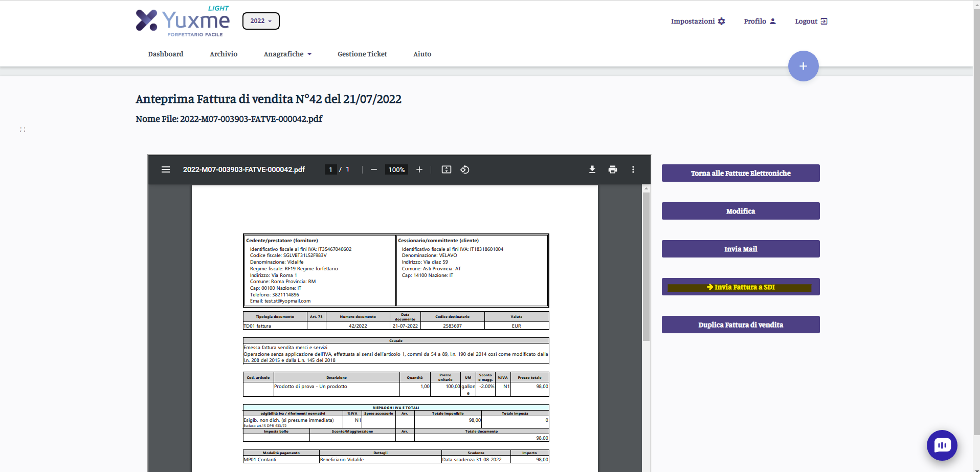
Task: Click the floating plus action button
Action: [803, 66]
